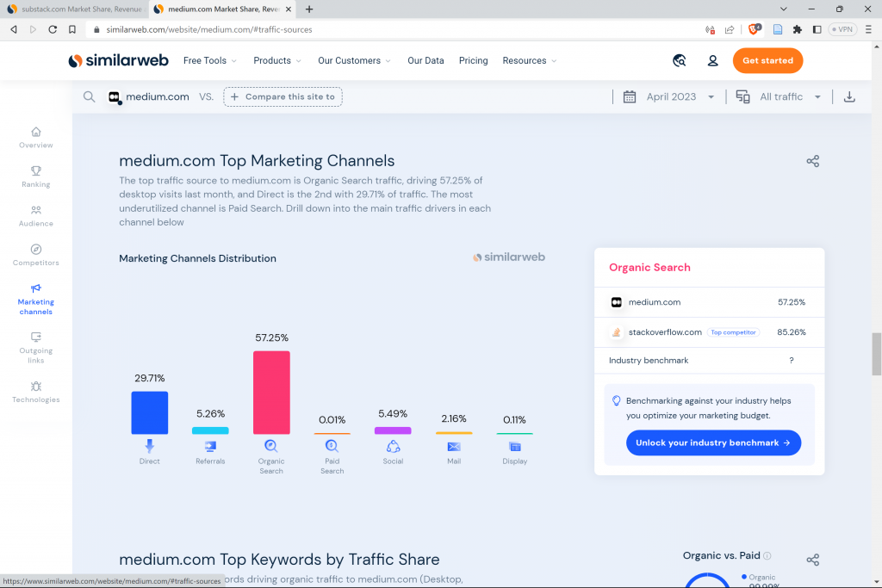Image resolution: width=882 pixels, height=588 pixels.
Task: View the Technologies panel
Action: (x=35, y=392)
